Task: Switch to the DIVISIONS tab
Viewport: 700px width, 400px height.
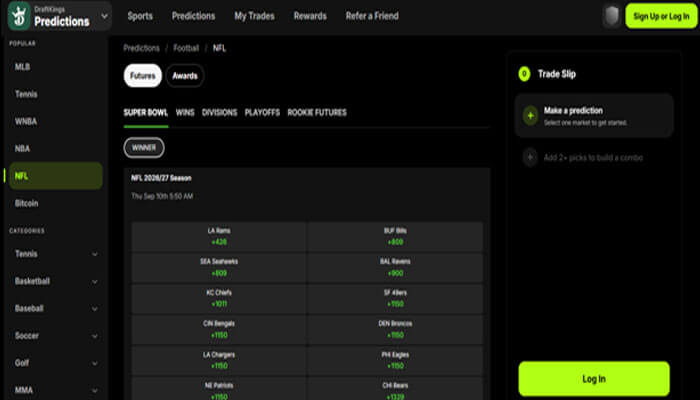Action: (x=219, y=112)
